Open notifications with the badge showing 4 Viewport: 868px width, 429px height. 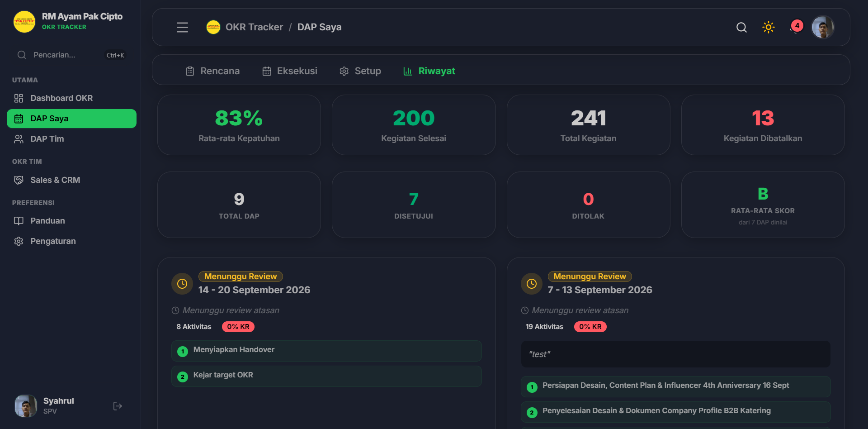[797, 27]
